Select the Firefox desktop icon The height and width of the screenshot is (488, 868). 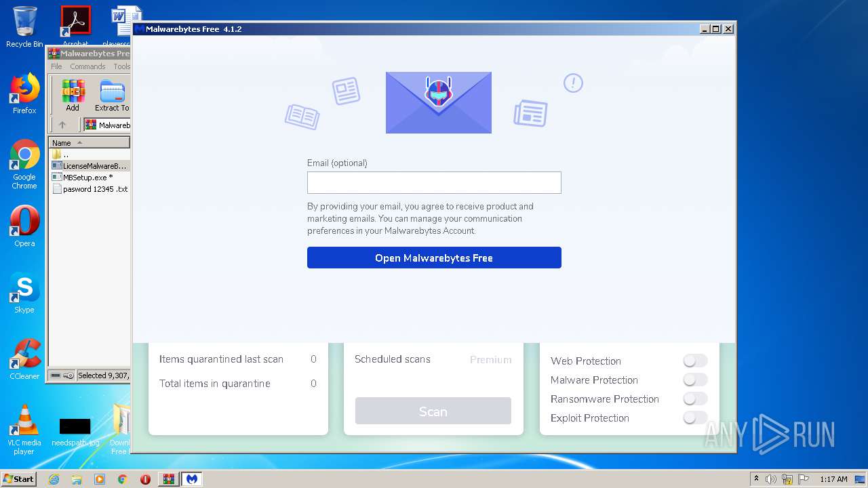[x=24, y=94]
